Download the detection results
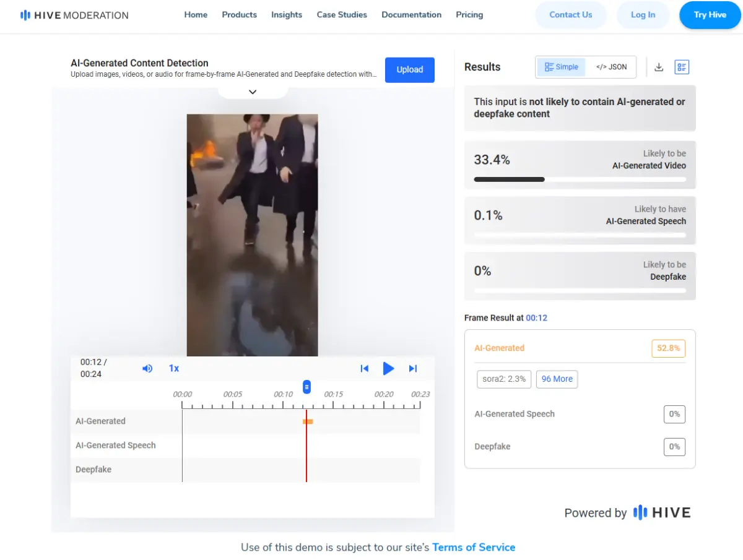 [x=659, y=67]
